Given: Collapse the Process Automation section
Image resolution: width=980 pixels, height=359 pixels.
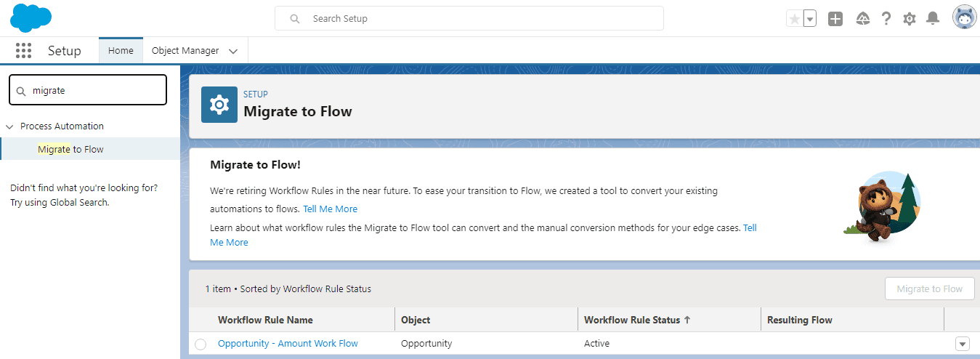Looking at the screenshot, I should [9, 126].
